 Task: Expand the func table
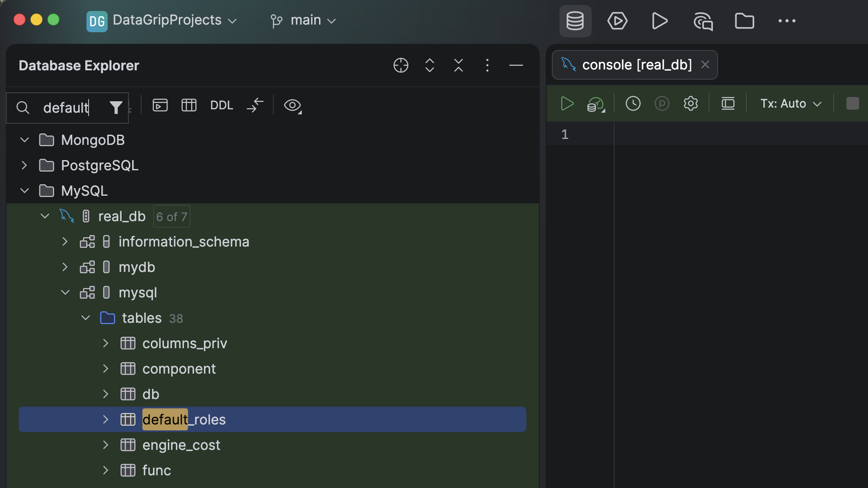pyautogui.click(x=106, y=470)
